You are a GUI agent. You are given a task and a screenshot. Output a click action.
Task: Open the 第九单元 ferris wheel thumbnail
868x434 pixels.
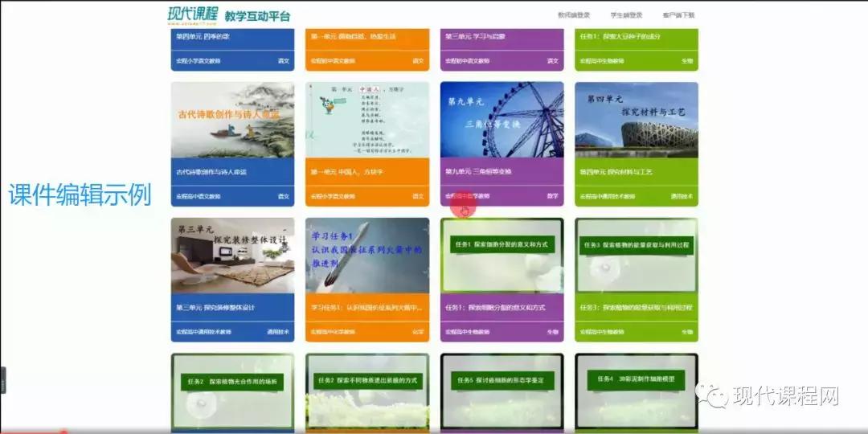502,120
